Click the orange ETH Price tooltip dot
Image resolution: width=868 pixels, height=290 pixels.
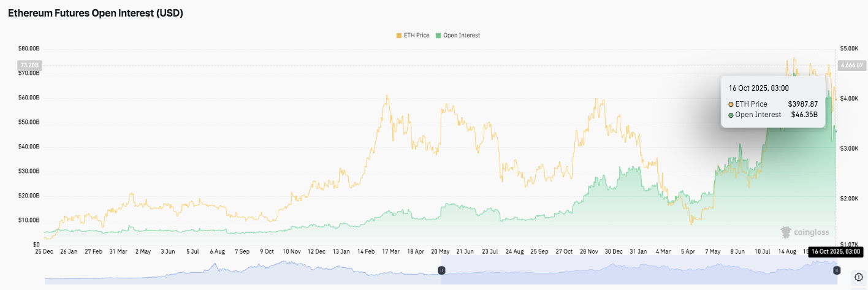(x=731, y=104)
